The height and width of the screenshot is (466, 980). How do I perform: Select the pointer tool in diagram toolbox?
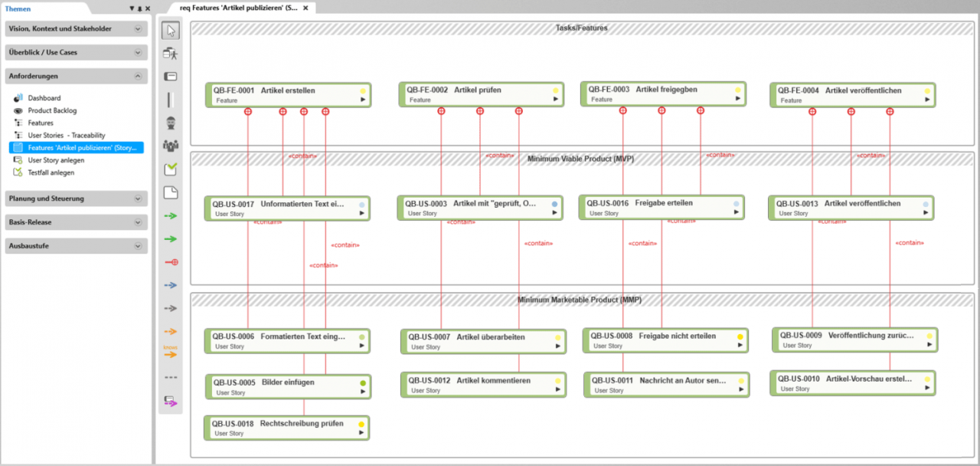point(171,31)
